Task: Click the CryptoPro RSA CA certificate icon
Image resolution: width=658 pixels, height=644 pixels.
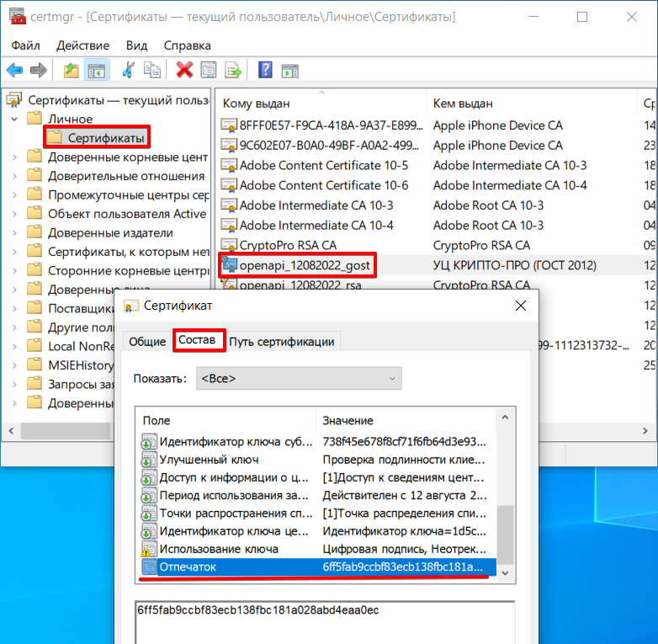Action: [x=229, y=245]
